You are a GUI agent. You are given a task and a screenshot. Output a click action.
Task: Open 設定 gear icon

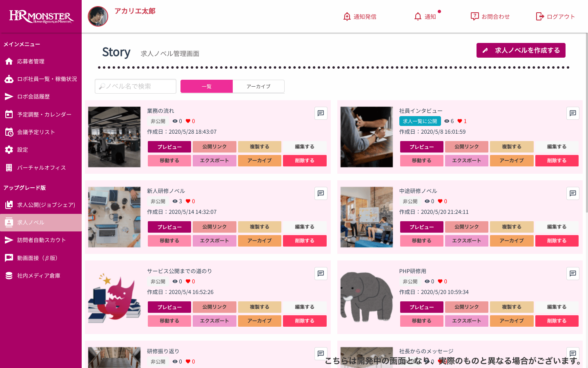(x=9, y=150)
